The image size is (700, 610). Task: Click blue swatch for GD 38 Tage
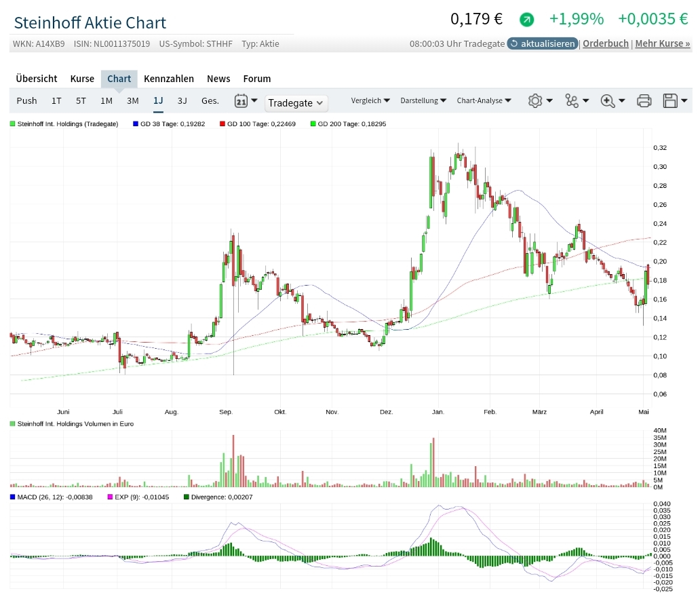pos(136,123)
